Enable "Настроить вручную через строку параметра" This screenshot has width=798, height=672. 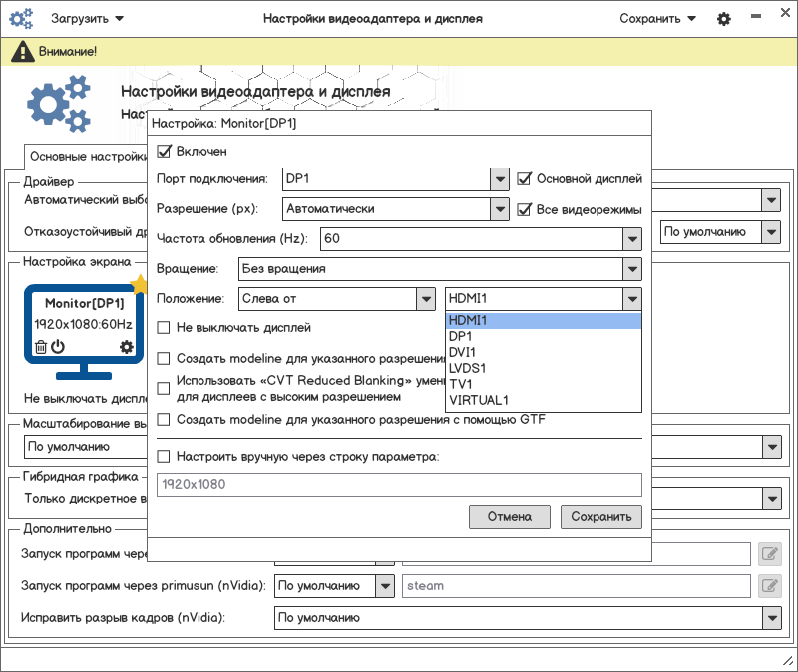point(165,457)
